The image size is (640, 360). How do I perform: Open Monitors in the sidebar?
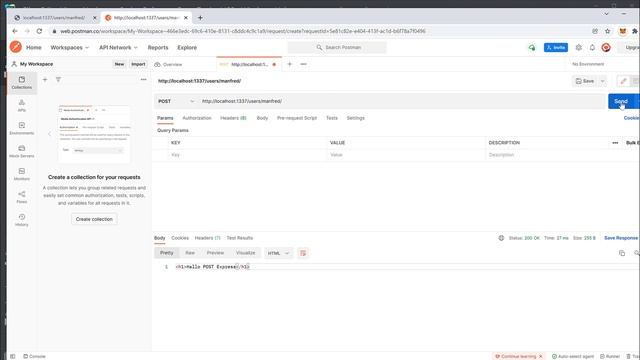(22, 174)
